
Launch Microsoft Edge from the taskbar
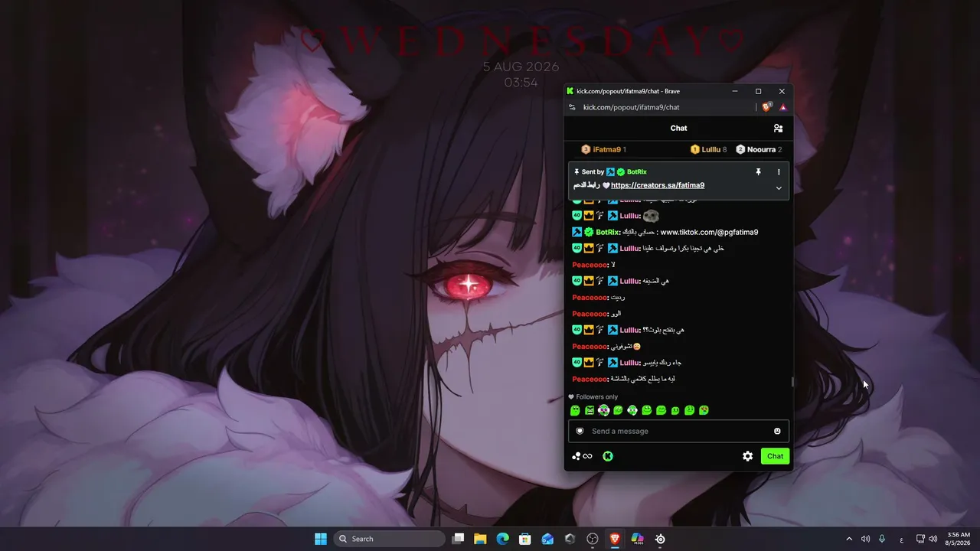pos(502,539)
